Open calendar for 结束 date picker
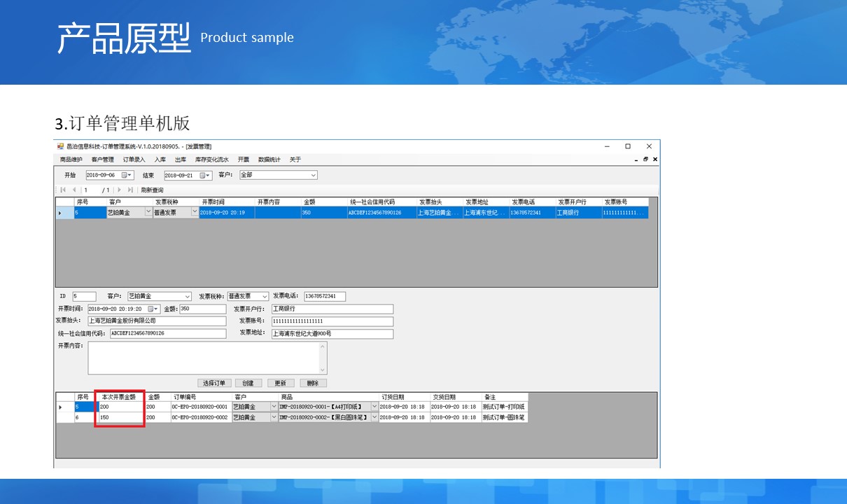 (x=206, y=175)
